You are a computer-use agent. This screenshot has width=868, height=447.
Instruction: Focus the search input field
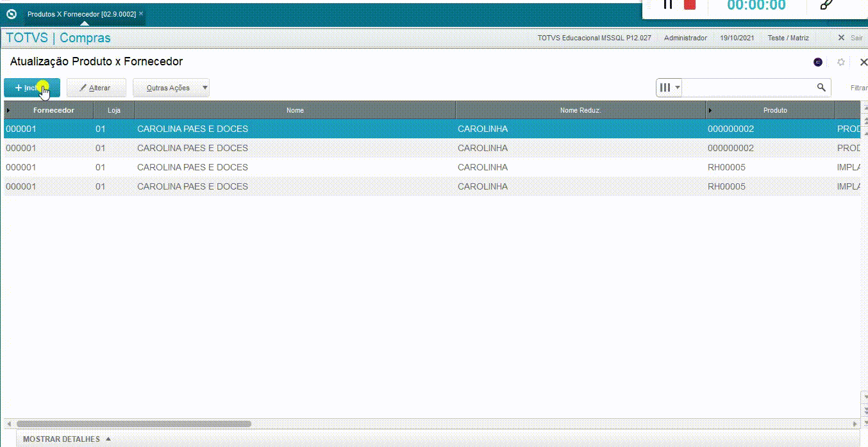coord(747,88)
